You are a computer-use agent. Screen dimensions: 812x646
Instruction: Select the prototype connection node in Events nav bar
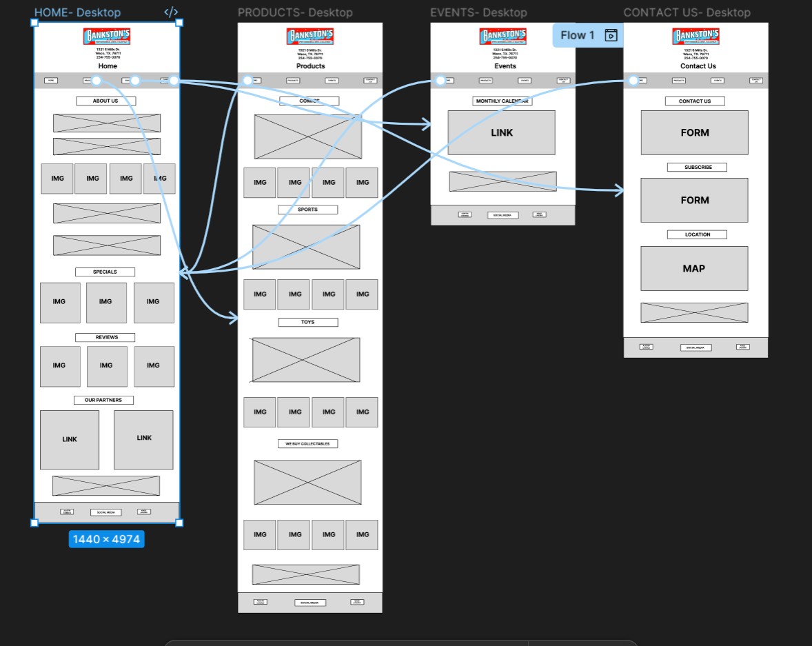440,81
